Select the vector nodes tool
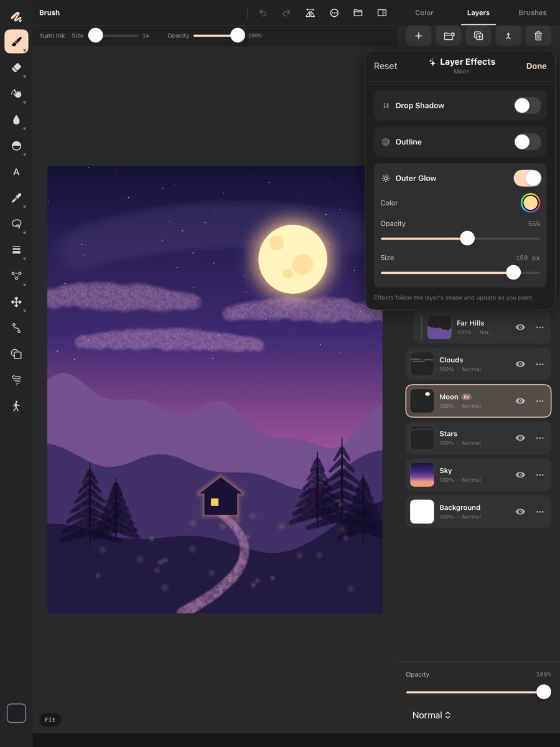Viewport: 560px width, 747px height. tap(16, 276)
